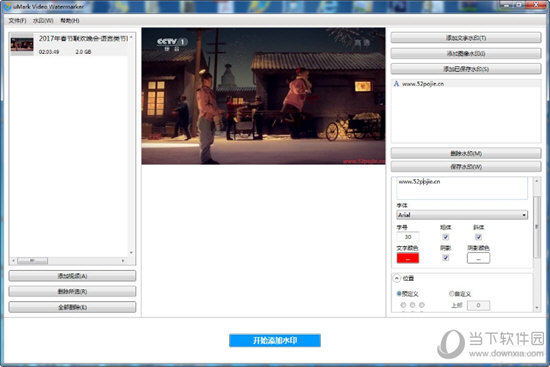
Task: Open the Arial font dropdown
Action: (462, 215)
